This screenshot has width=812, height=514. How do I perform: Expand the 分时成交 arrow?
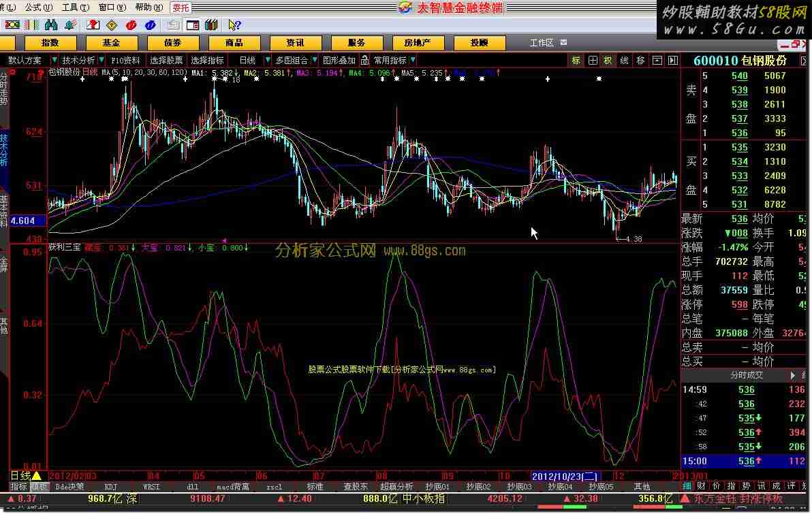tap(793, 374)
